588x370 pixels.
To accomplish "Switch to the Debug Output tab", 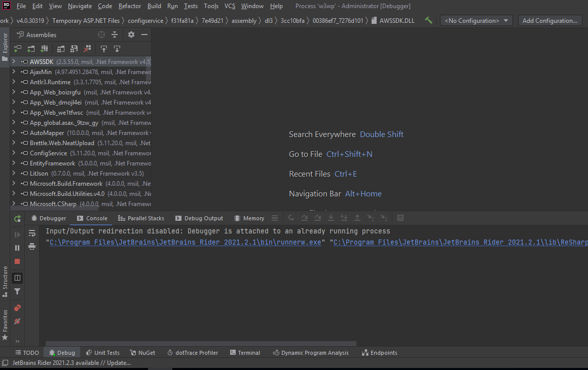I will pyautogui.click(x=200, y=218).
